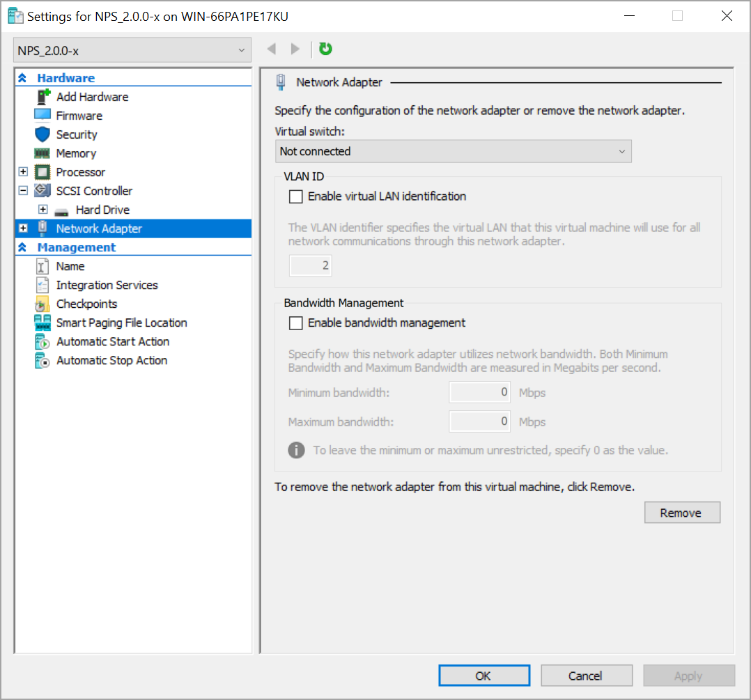Enable bandwidth management
751x700 pixels.
coord(295,322)
